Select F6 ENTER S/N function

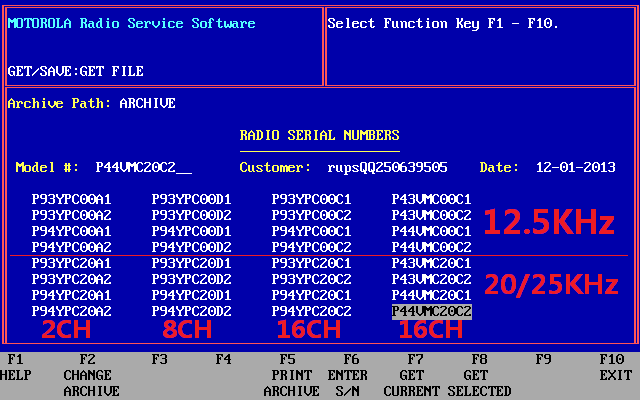point(347,375)
